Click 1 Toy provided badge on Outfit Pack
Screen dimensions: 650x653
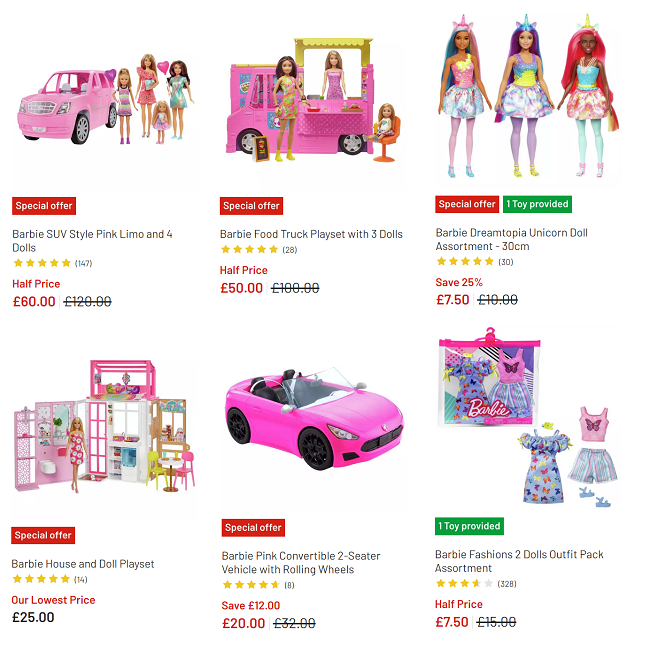coord(469,526)
